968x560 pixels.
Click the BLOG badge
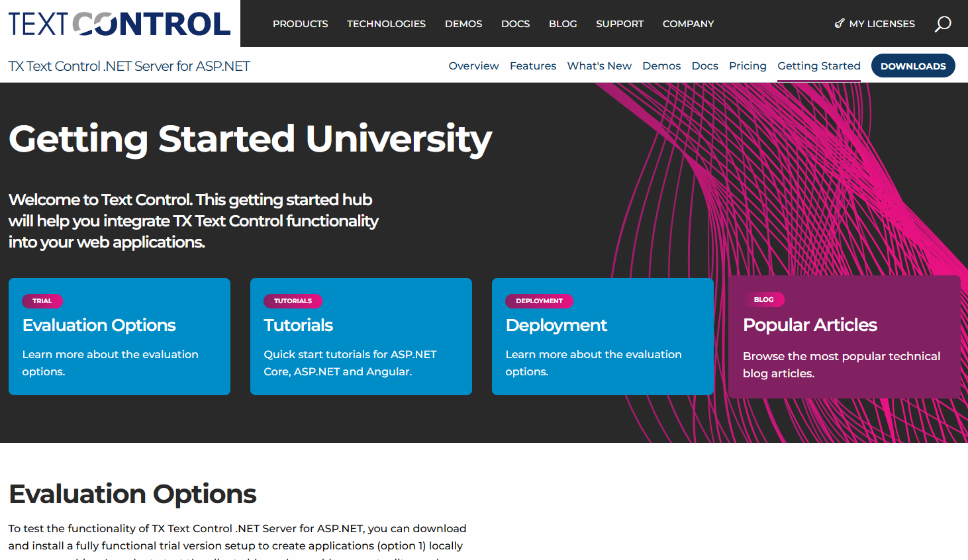click(763, 299)
